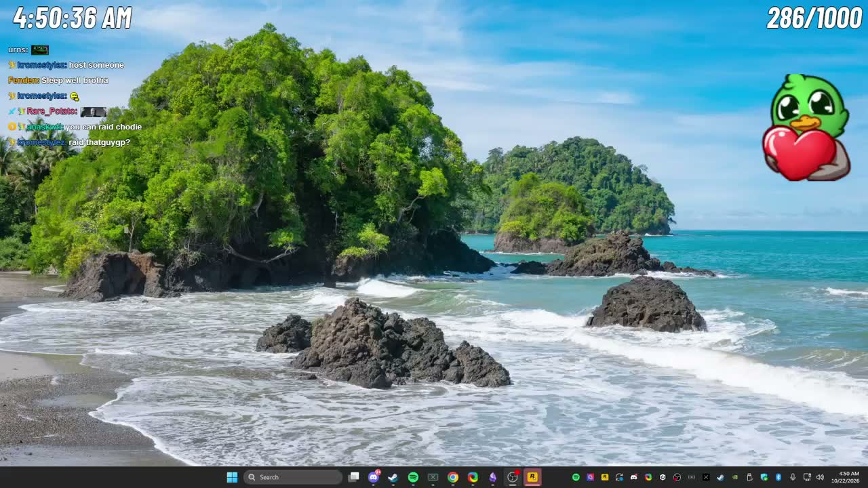Click the Rockstar icon in system tray
The height and width of the screenshot is (488, 868).
(605, 477)
